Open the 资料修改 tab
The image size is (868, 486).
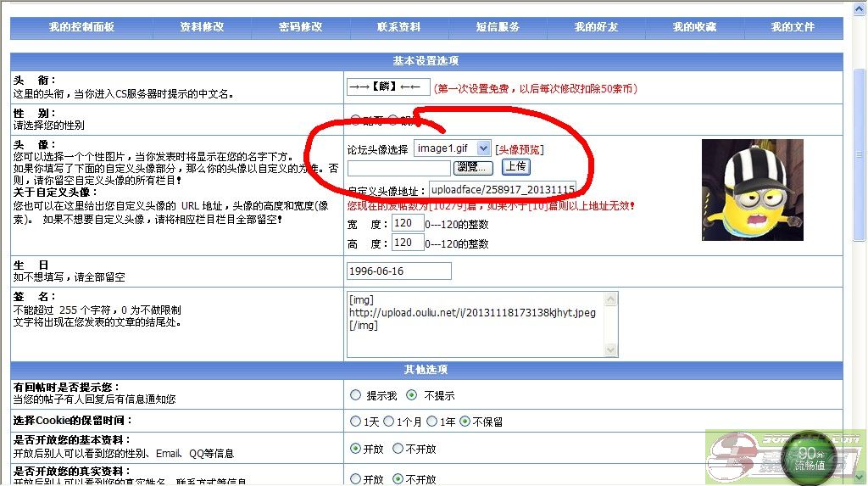pos(202,27)
